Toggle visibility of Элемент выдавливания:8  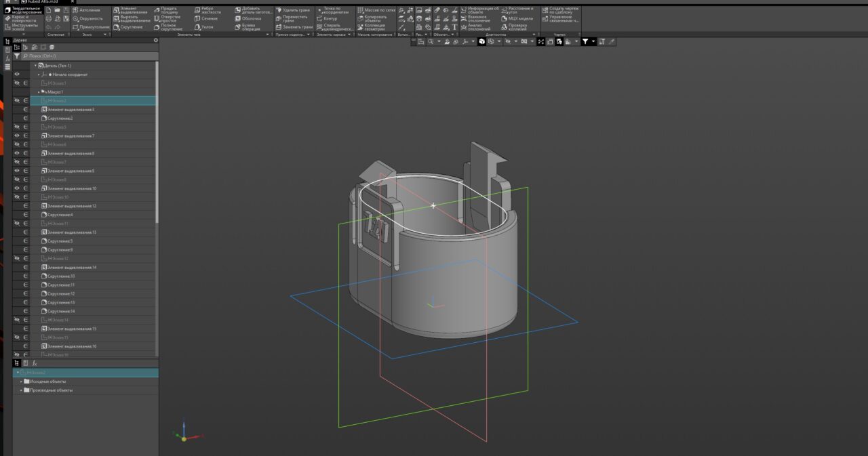[17, 153]
